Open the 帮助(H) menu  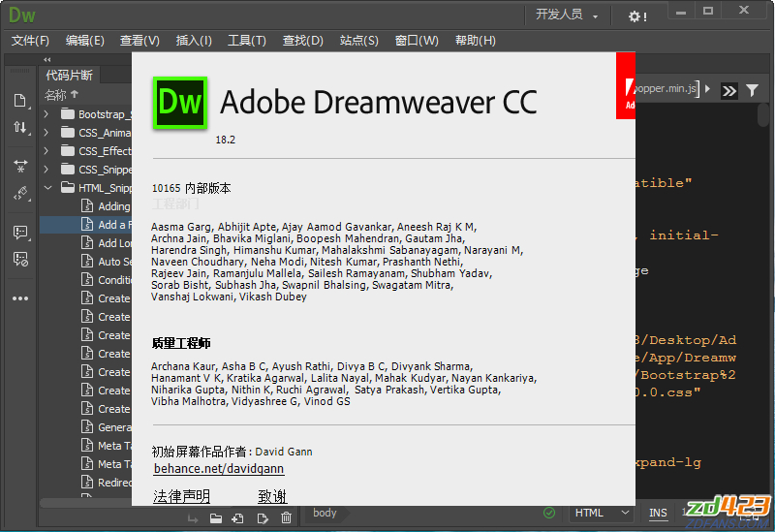click(x=476, y=41)
